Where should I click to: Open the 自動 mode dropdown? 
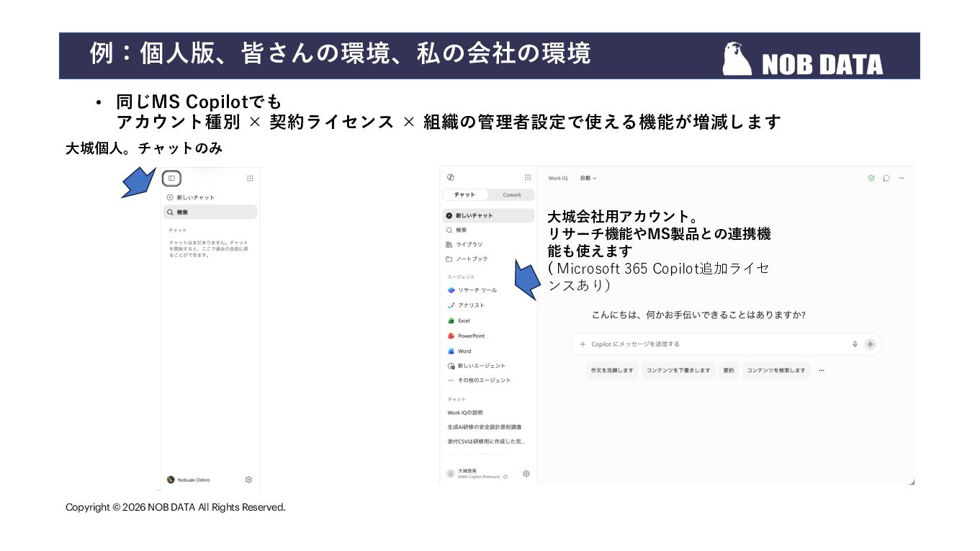pos(588,178)
